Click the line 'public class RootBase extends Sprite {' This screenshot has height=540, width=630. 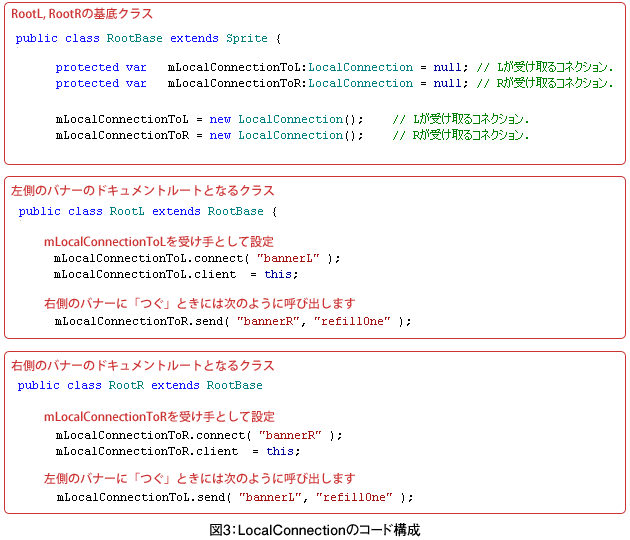coord(148,39)
